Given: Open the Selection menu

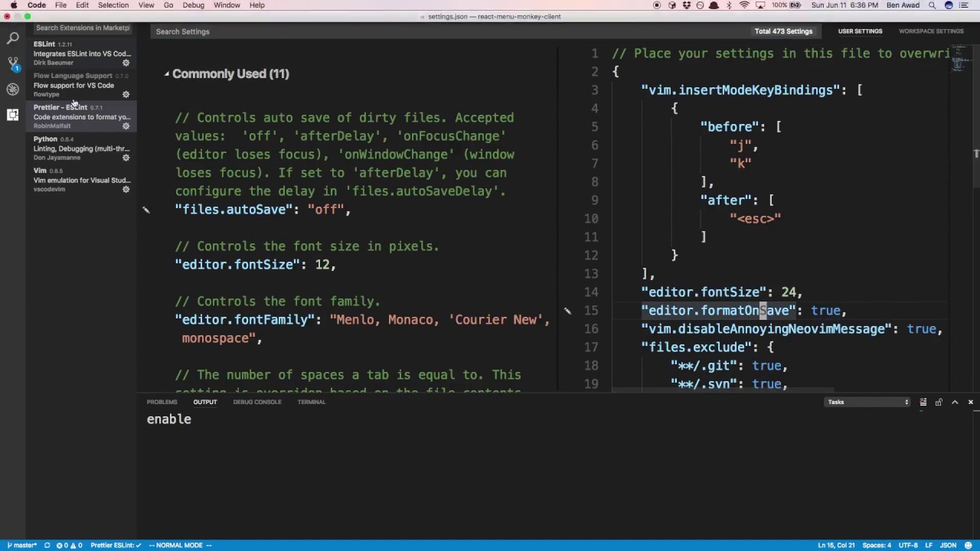Looking at the screenshot, I should click(113, 5).
